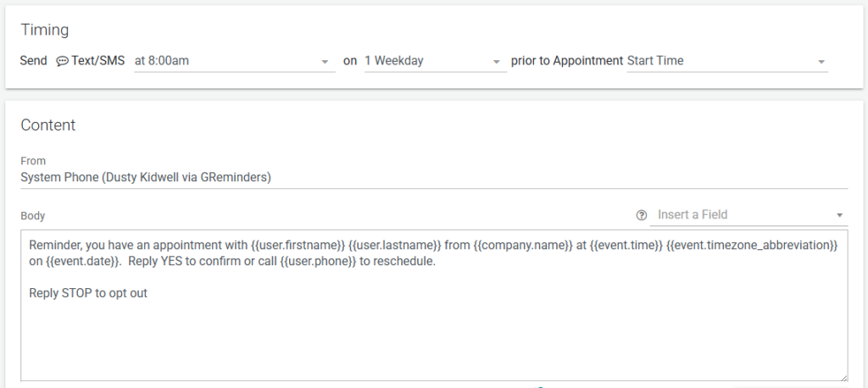868x388 pixels.
Task: Click the help question mark icon
Action: pos(641,215)
